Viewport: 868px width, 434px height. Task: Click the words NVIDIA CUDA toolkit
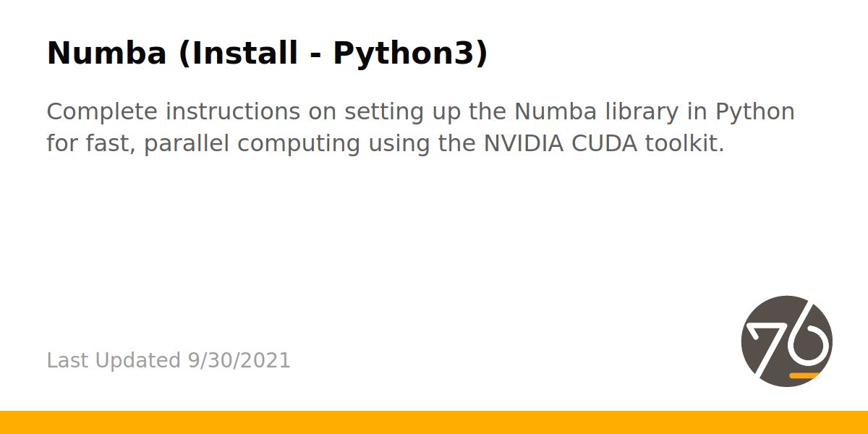[x=603, y=143]
